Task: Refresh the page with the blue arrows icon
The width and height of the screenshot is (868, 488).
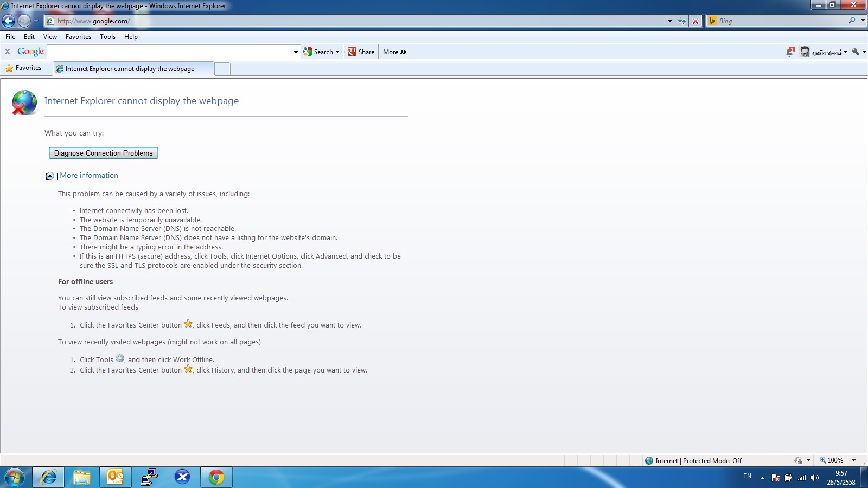Action: coord(682,21)
